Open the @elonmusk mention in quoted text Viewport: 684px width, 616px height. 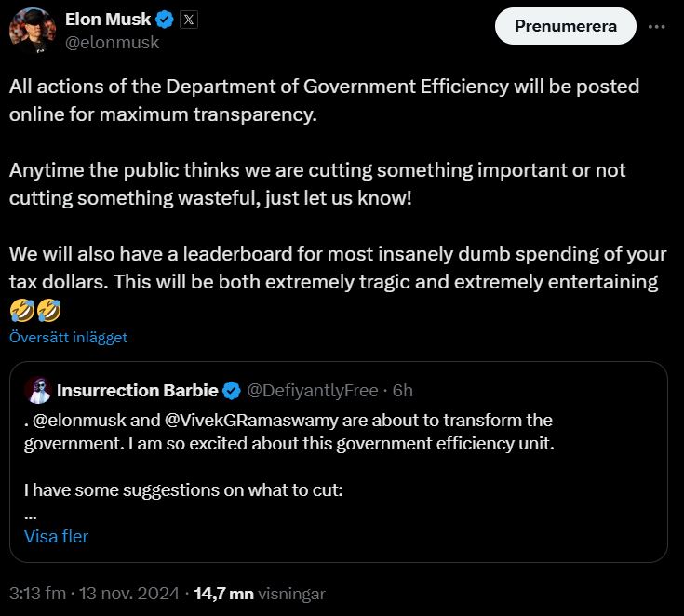tap(78, 420)
